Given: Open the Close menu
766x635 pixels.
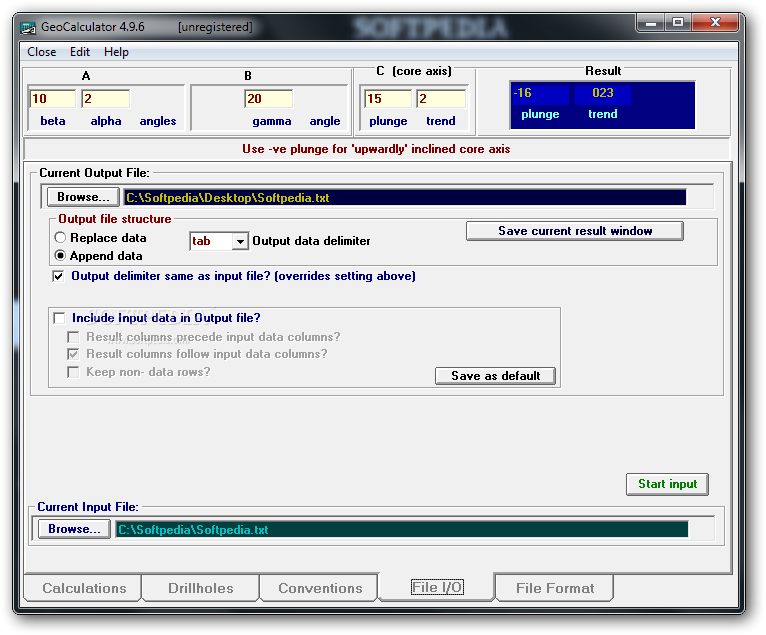Looking at the screenshot, I should click(x=42, y=52).
